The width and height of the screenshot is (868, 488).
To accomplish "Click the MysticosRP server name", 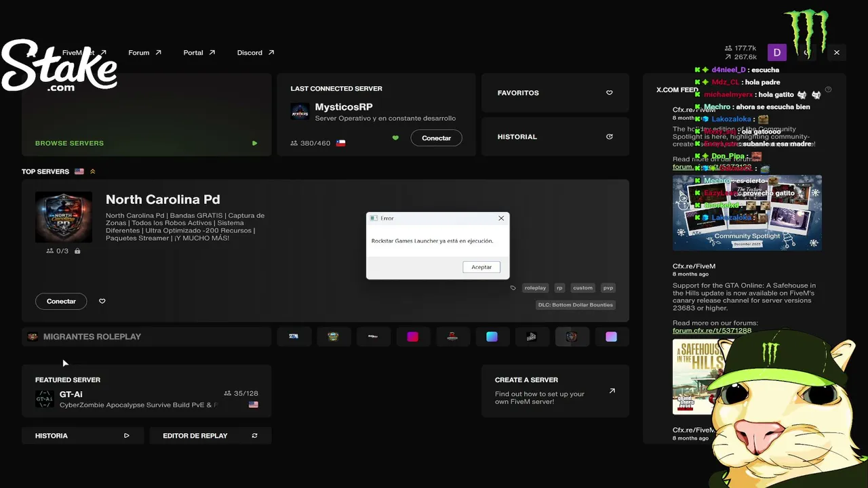I will (344, 107).
